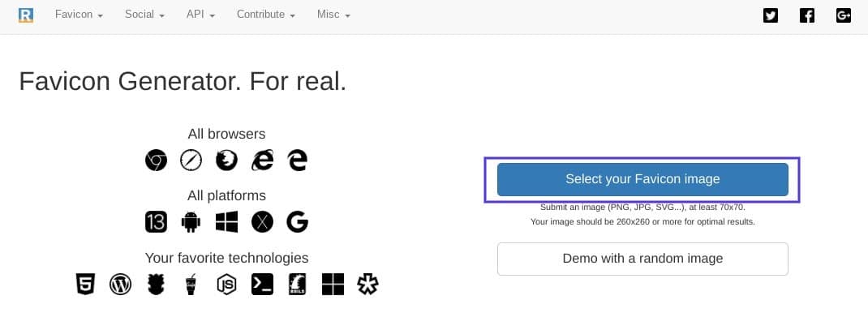Click the Safari compass icon

pyautogui.click(x=191, y=161)
